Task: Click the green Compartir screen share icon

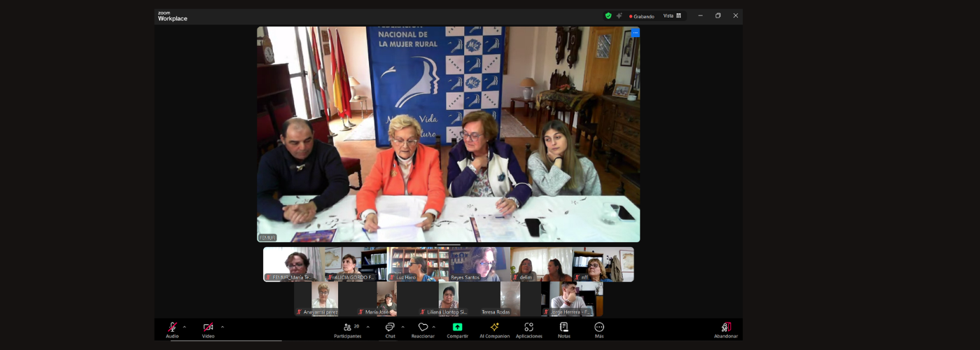Action: coord(457,327)
